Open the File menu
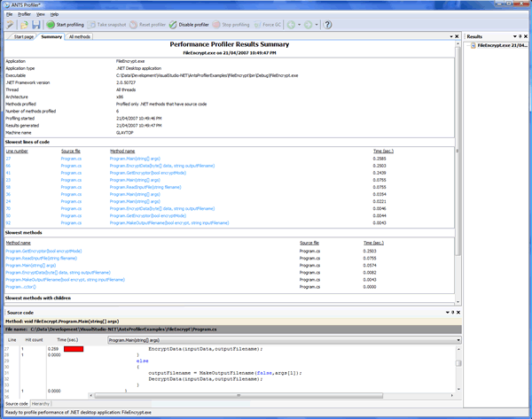The height and width of the screenshot is (419, 532). [x=9, y=14]
